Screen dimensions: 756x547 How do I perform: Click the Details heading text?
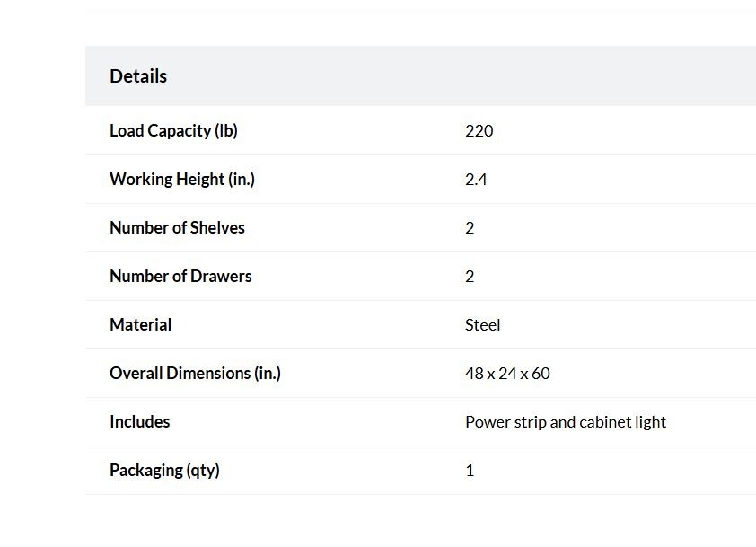click(138, 76)
